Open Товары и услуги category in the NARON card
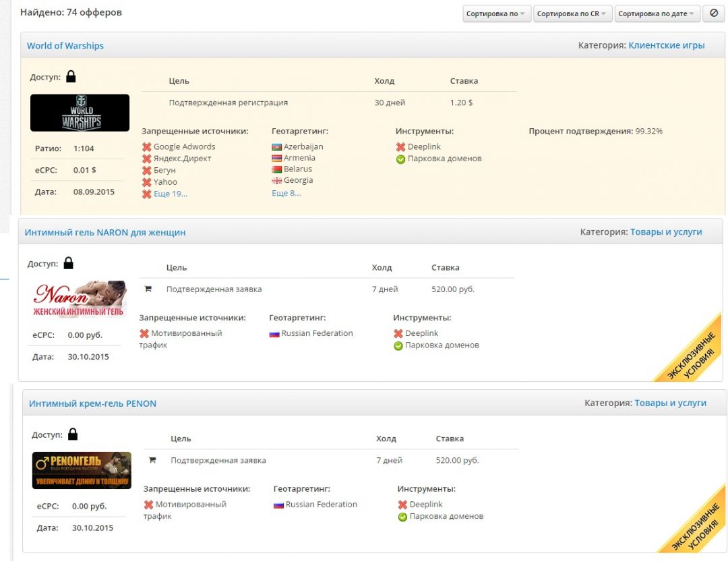This screenshot has height=566, width=728. (x=666, y=231)
